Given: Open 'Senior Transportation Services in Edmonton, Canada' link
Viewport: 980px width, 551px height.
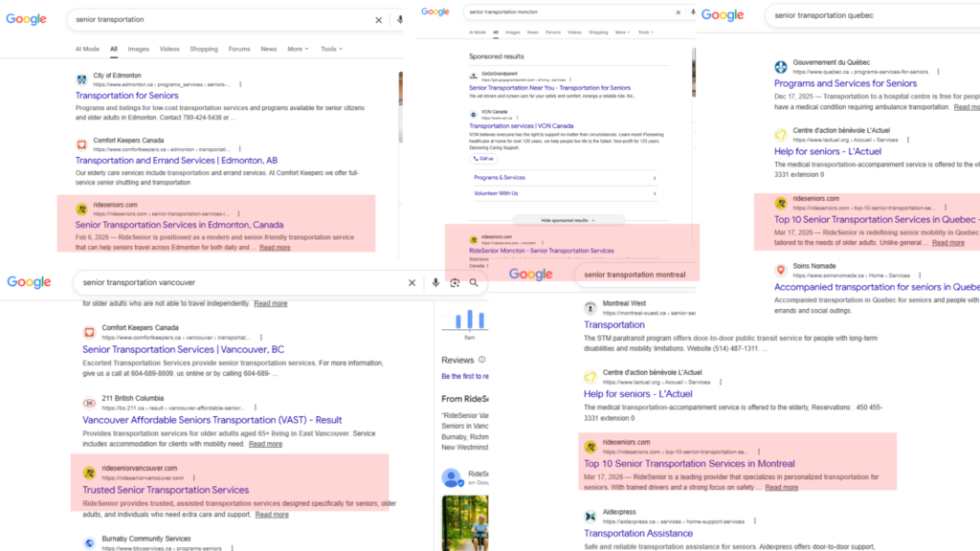Looking at the screenshot, I should (179, 225).
